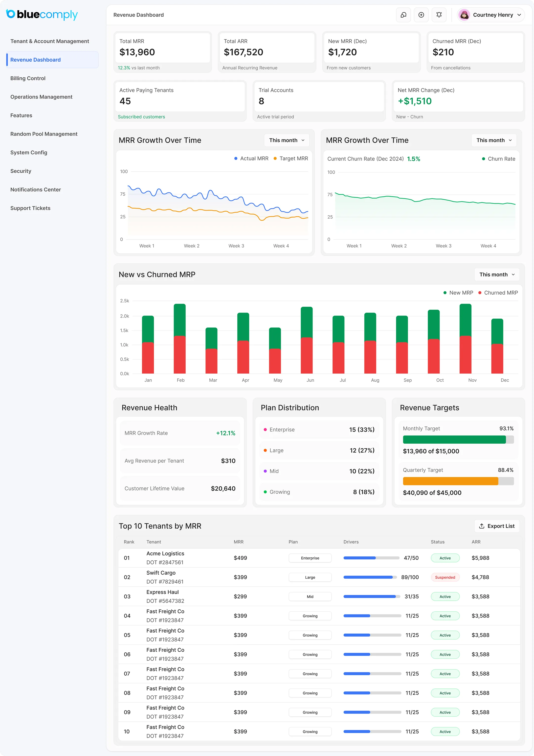
Task: Click the Acme Logistics tenant name
Action: click(165, 553)
